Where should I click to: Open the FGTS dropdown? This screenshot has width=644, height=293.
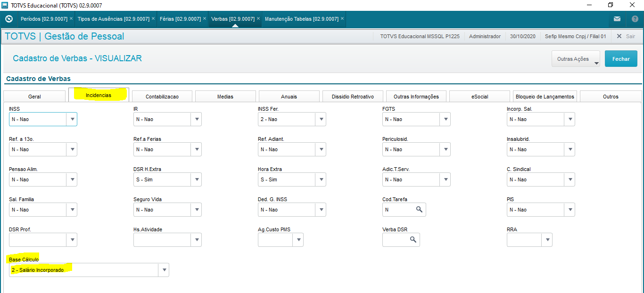click(446, 119)
